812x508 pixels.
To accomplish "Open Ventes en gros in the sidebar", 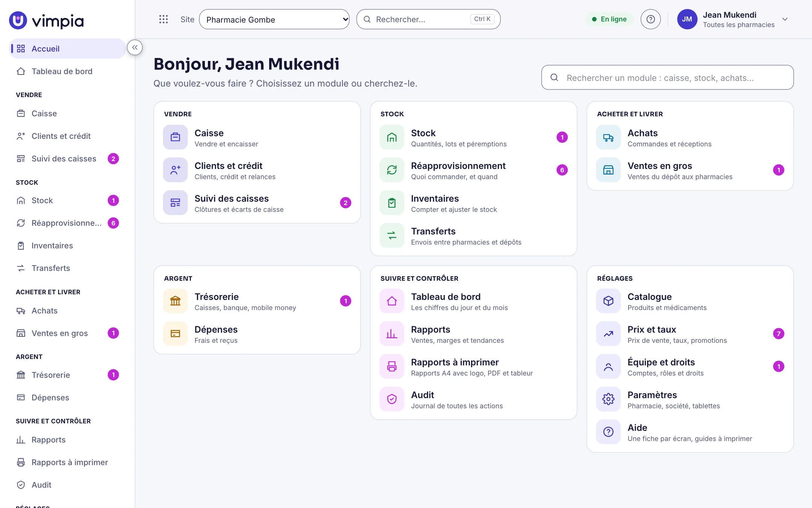I will tap(67, 333).
